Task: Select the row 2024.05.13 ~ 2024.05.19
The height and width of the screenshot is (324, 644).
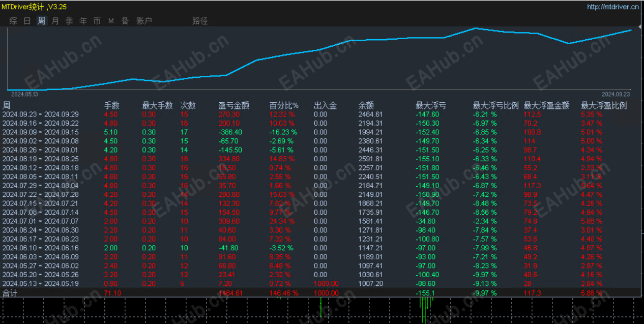Action: [320, 283]
